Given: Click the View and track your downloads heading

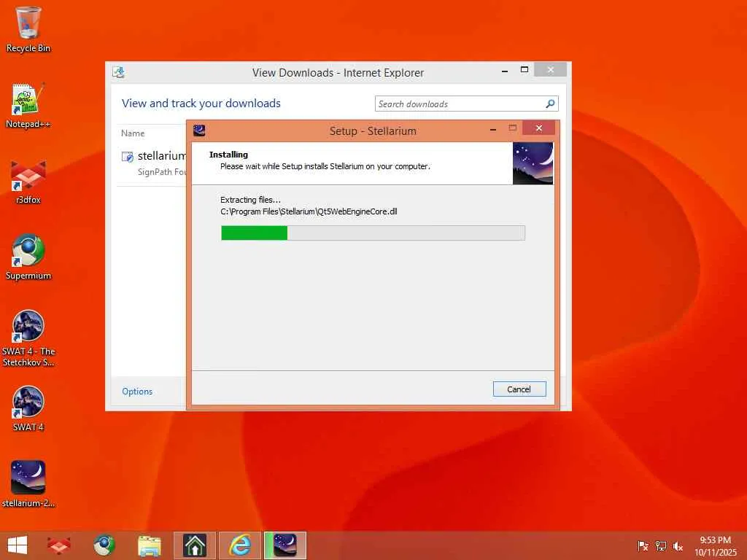Looking at the screenshot, I should (201, 104).
